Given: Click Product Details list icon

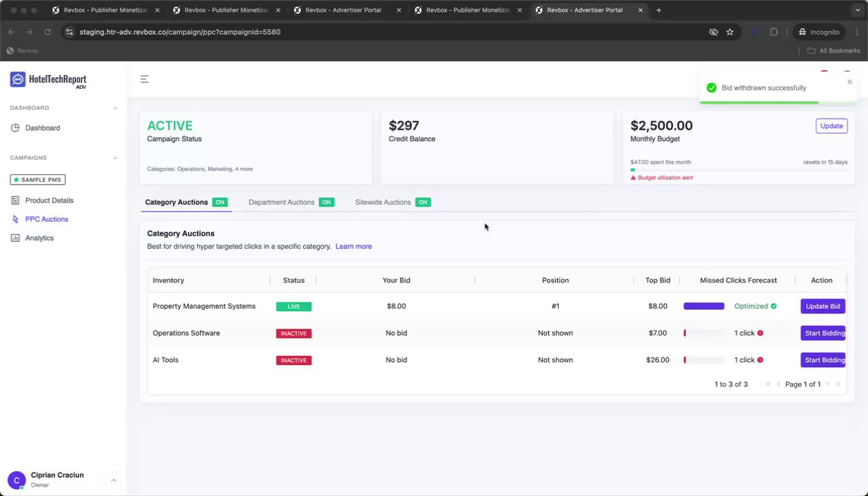Looking at the screenshot, I should (x=15, y=200).
